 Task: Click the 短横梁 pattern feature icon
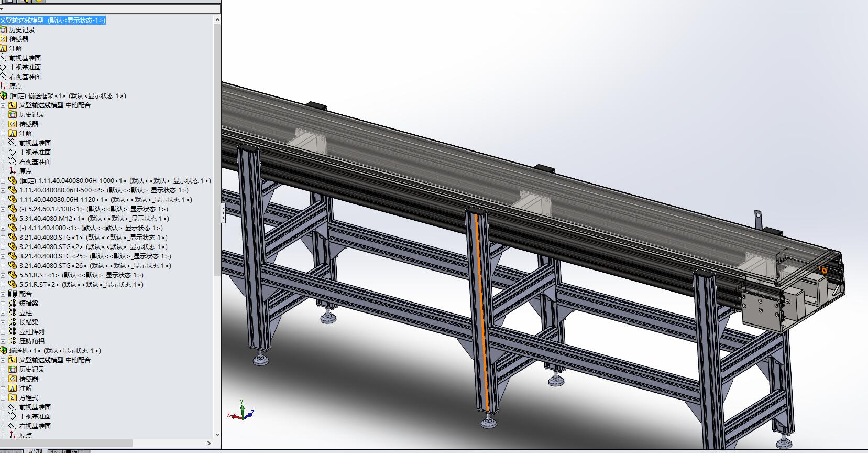[13, 303]
